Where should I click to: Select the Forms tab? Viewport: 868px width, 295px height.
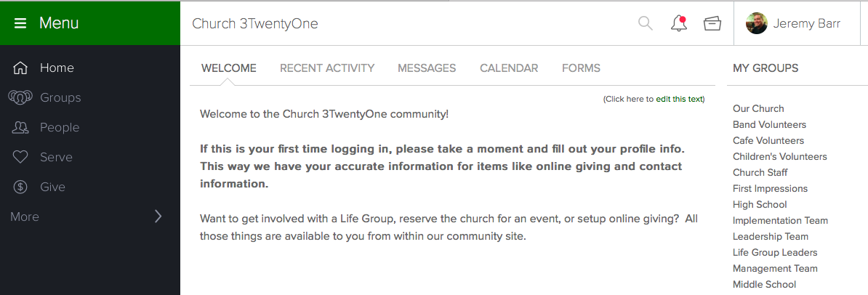pyautogui.click(x=581, y=68)
